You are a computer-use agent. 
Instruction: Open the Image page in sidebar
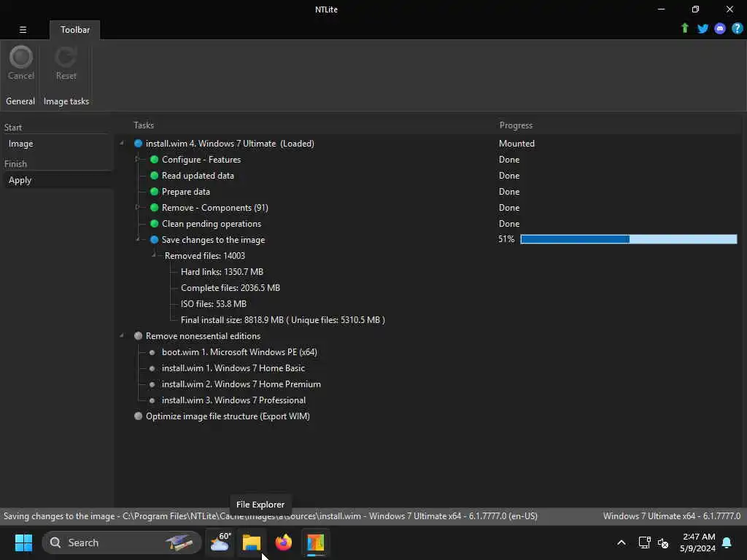(20, 144)
